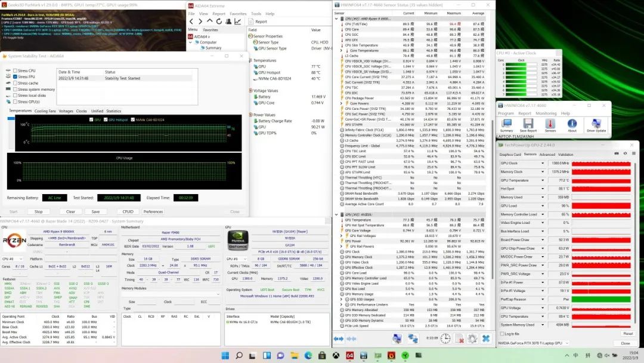Check the Log to file box in GPU-Z
The image size is (644, 363).
point(501,334)
